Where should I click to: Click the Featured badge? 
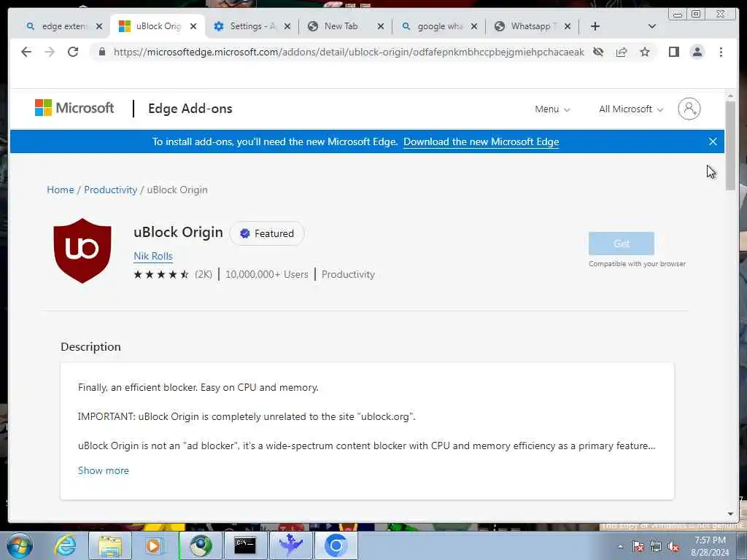coord(267,233)
